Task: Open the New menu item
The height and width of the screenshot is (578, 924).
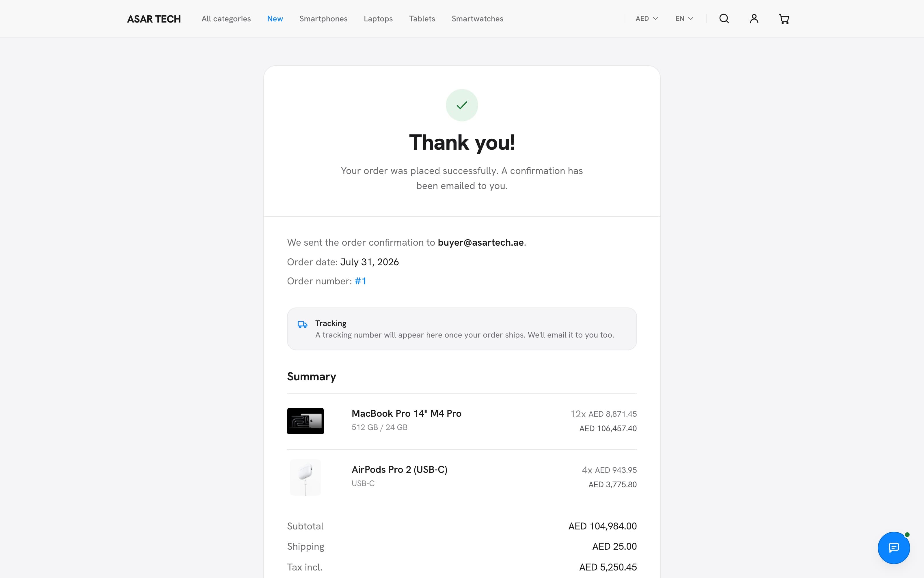Action: tap(275, 19)
